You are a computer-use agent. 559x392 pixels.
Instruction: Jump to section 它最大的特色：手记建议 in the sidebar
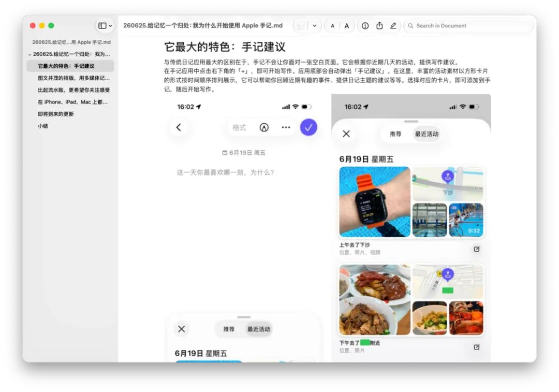click(x=70, y=66)
